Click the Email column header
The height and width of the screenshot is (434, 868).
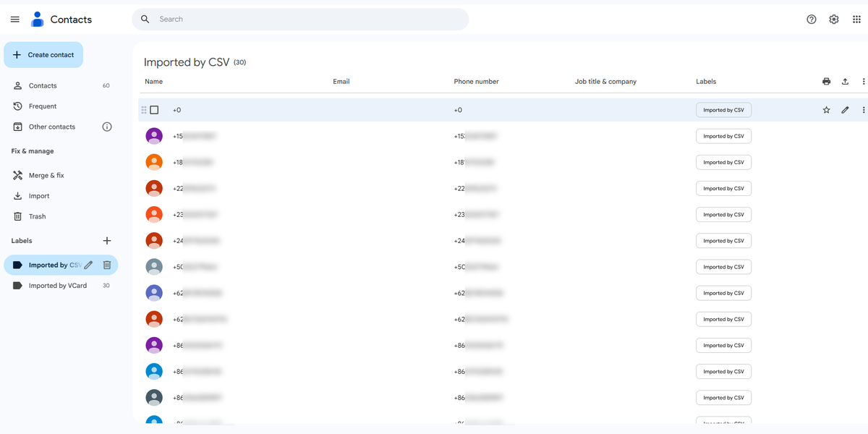pyautogui.click(x=341, y=82)
